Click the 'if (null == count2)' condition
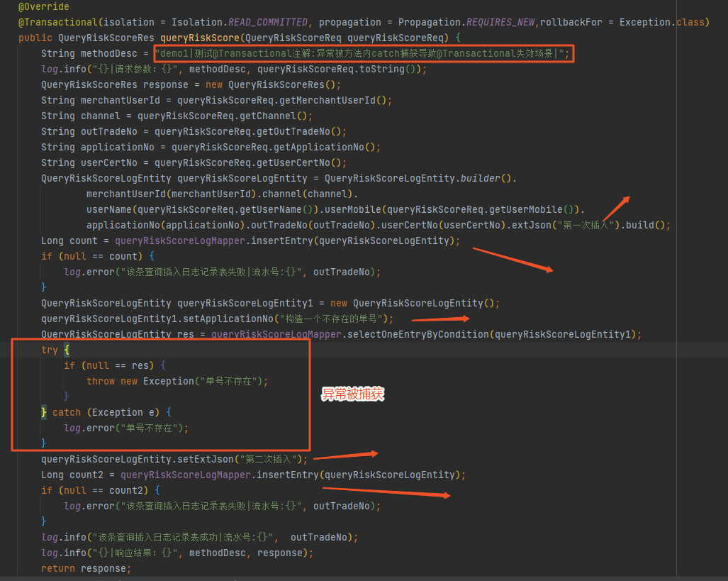 [95, 491]
